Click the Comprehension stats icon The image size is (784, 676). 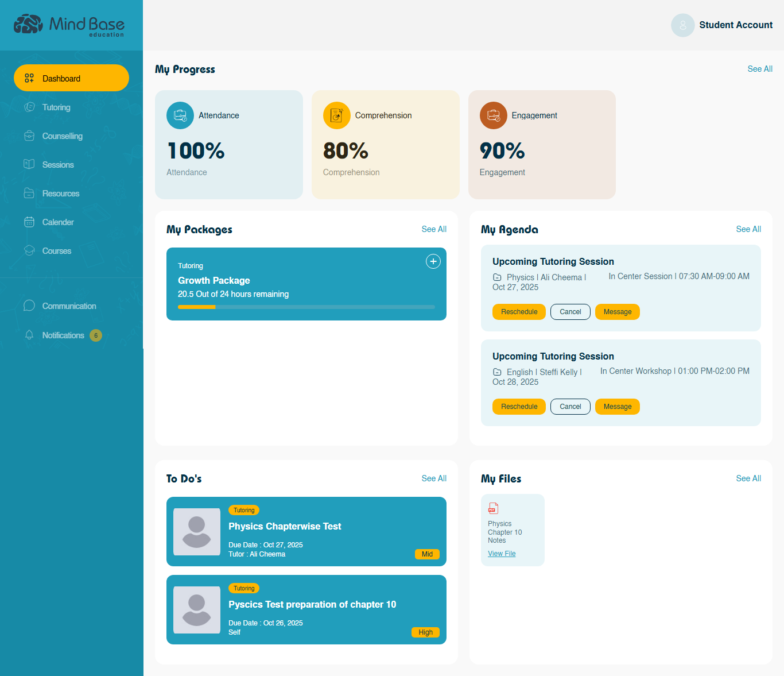(x=336, y=115)
